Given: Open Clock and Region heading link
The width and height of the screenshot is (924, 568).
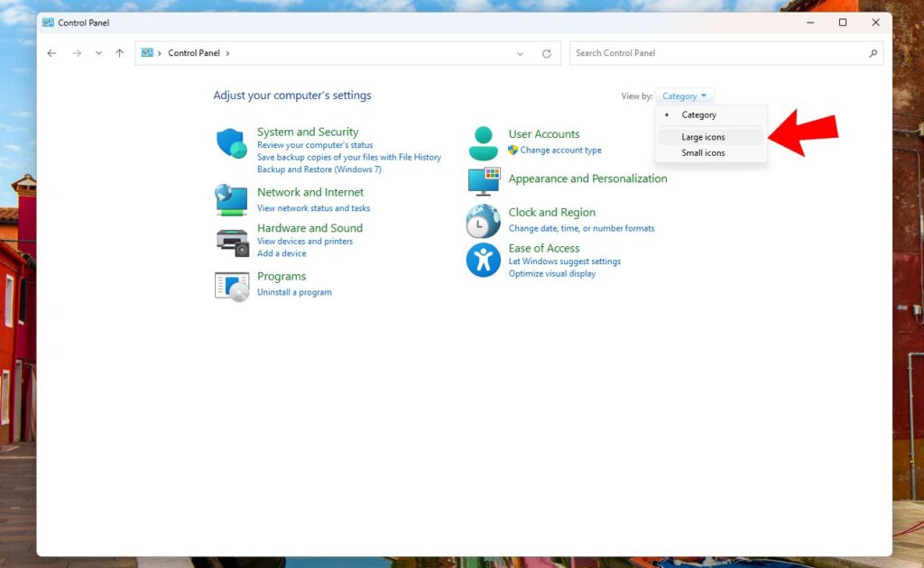Looking at the screenshot, I should point(551,212).
